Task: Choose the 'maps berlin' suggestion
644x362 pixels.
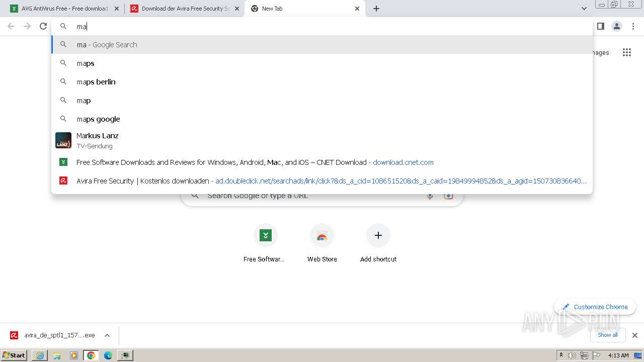Action: [322, 82]
